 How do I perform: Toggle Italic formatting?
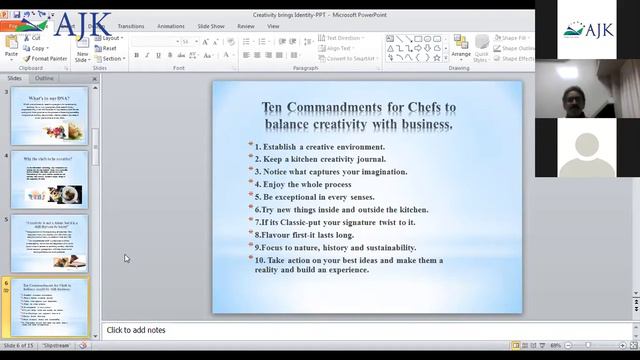click(x=147, y=55)
